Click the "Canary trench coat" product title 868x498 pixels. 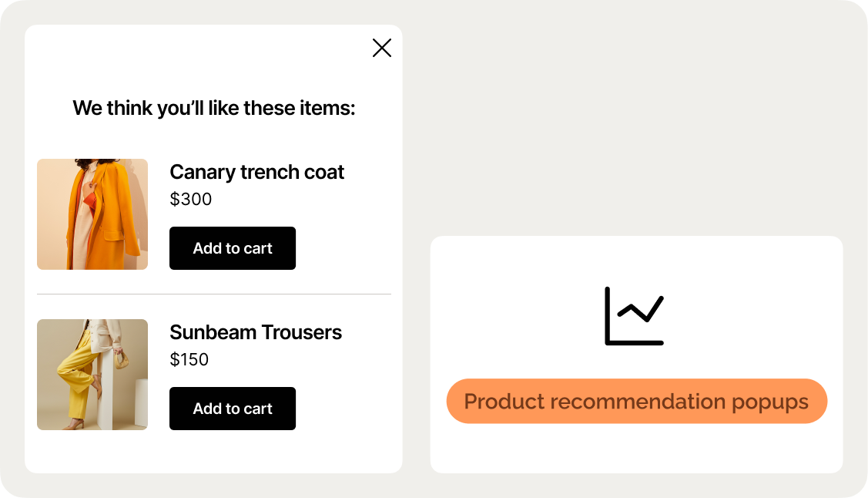[256, 172]
